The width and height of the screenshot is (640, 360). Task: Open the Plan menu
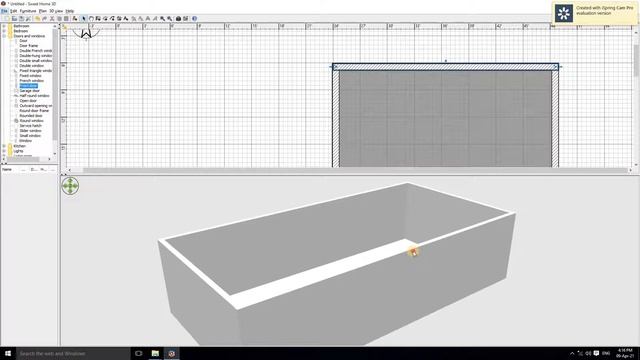[42, 11]
